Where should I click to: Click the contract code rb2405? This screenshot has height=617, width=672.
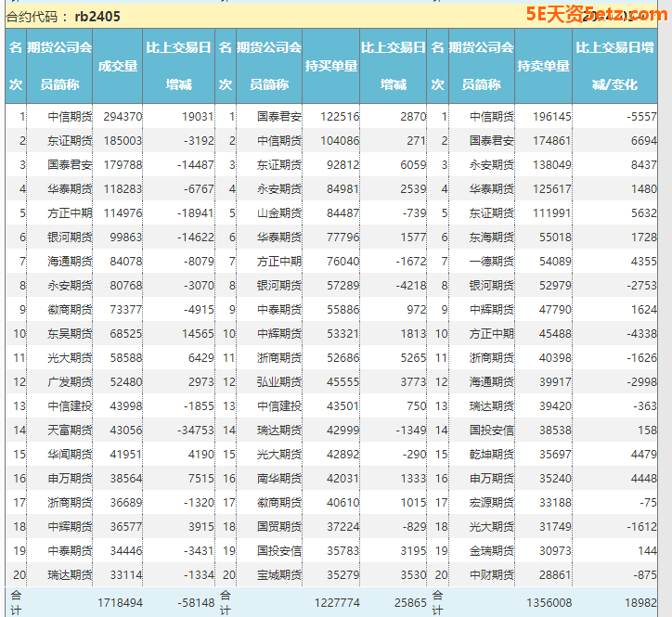pos(98,16)
